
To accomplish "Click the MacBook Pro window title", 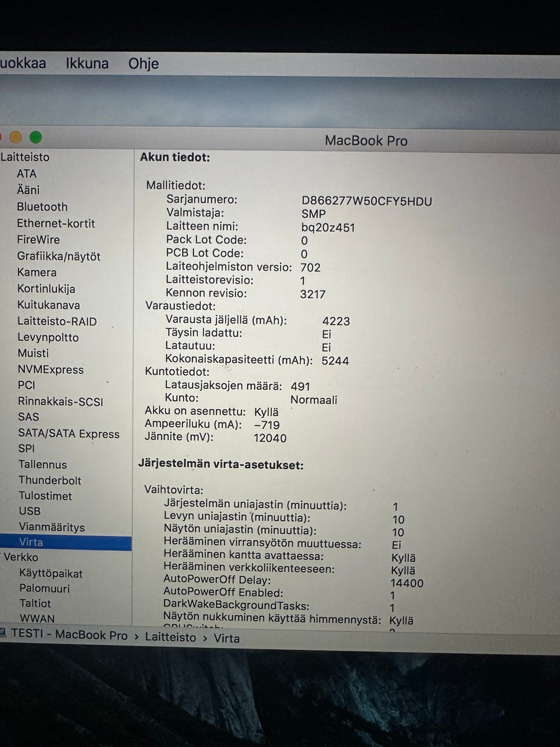I will click(x=366, y=141).
